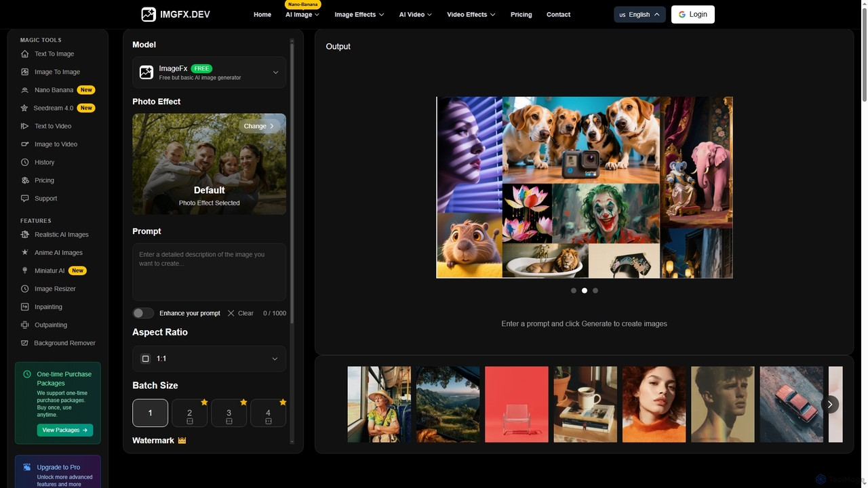Click the output collage preview image
This screenshot has width=868, height=488.
[x=585, y=188]
